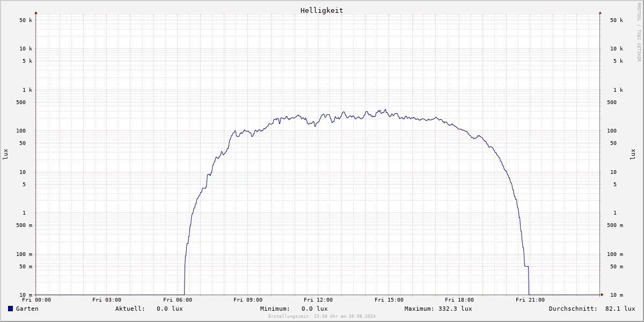The height and width of the screenshot is (322, 644).
Task: Click the 'Fri 03:00' time axis label
Action: click(107, 300)
